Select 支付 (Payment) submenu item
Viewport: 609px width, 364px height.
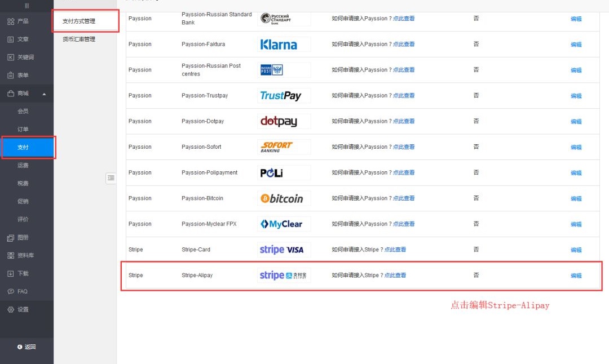pos(23,148)
